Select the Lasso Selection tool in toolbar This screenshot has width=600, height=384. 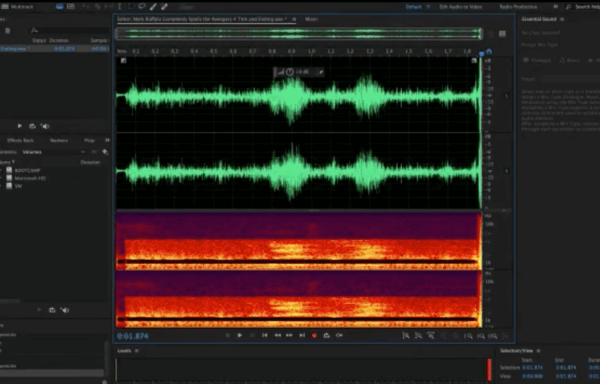click(142, 7)
